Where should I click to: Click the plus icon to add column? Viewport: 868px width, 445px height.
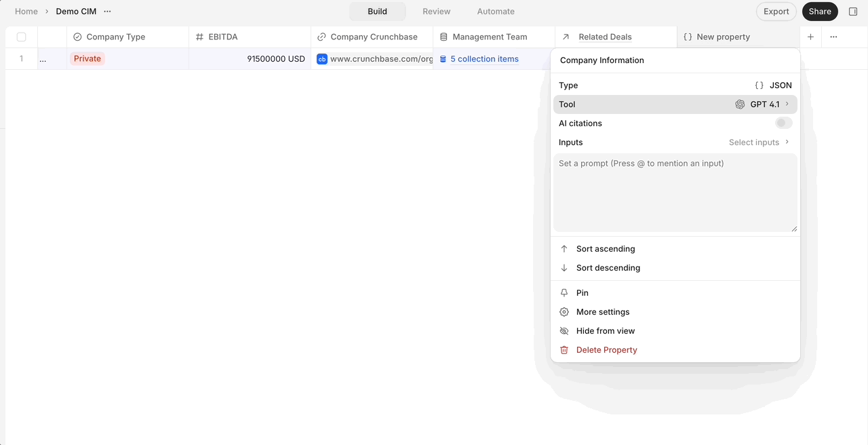(810, 37)
